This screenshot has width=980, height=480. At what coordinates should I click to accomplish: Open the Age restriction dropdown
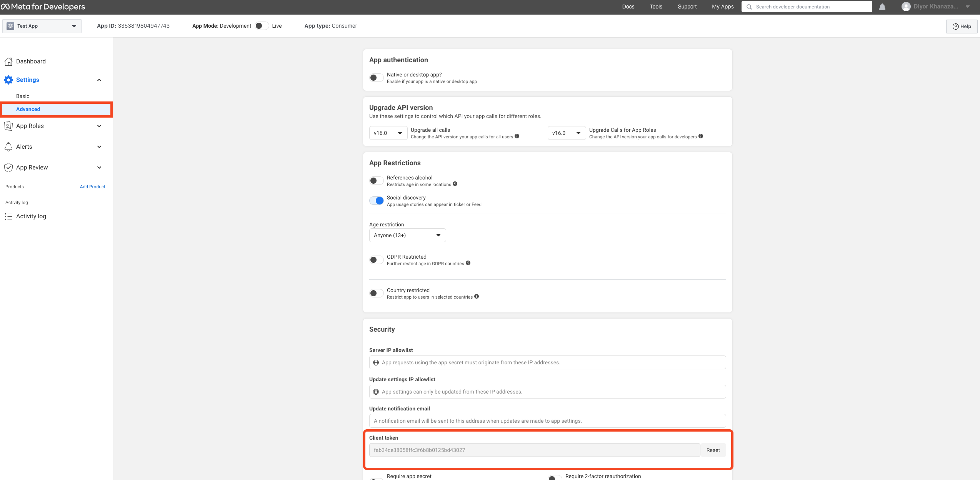(407, 235)
